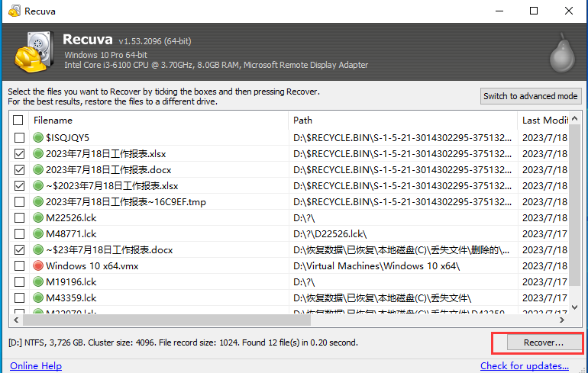Select filename ~$2023年7月18日工作报表.xlsx
The height and width of the screenshot is (373, 588).
click(x=111, y=186)
